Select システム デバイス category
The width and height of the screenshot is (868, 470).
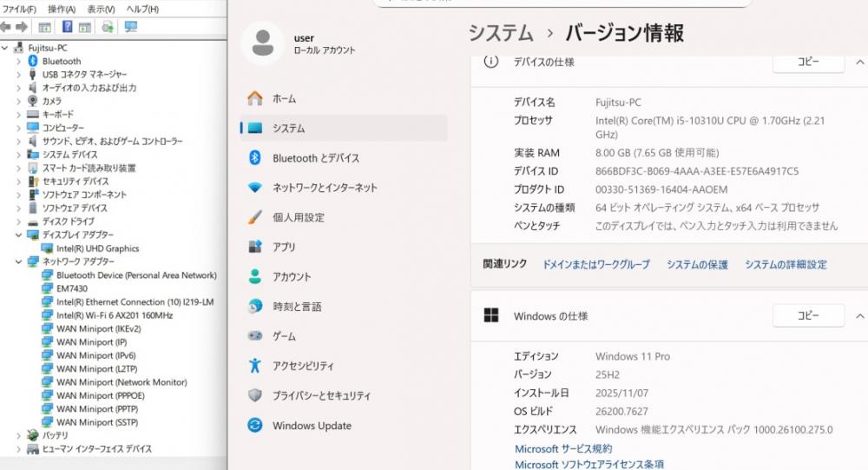[69, 155]
